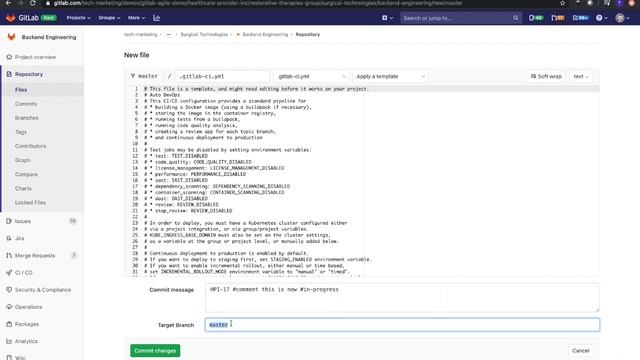Open the text syntax dropdown
Viewport: 640px width, 360px height.
click(x=581, y=76)
